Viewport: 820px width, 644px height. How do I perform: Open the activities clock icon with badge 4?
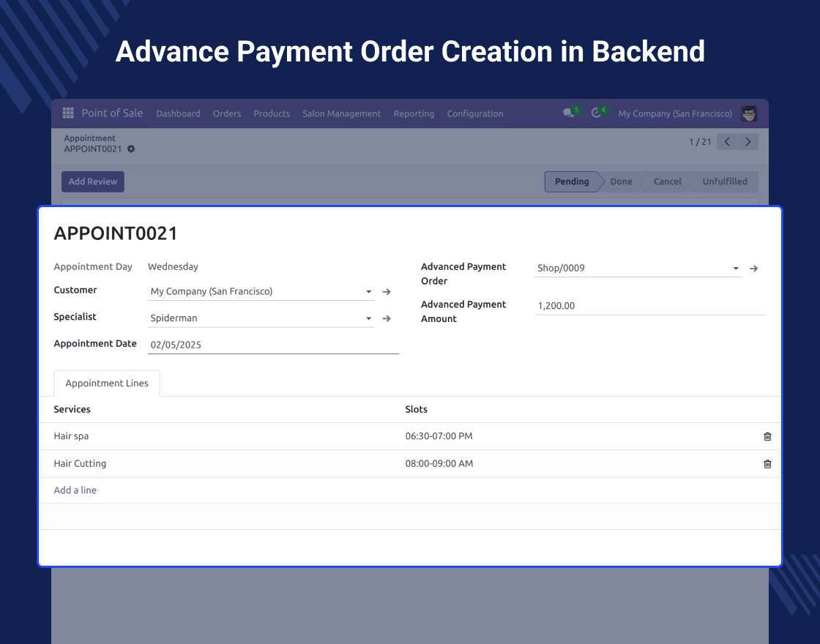tap(596, 113)
